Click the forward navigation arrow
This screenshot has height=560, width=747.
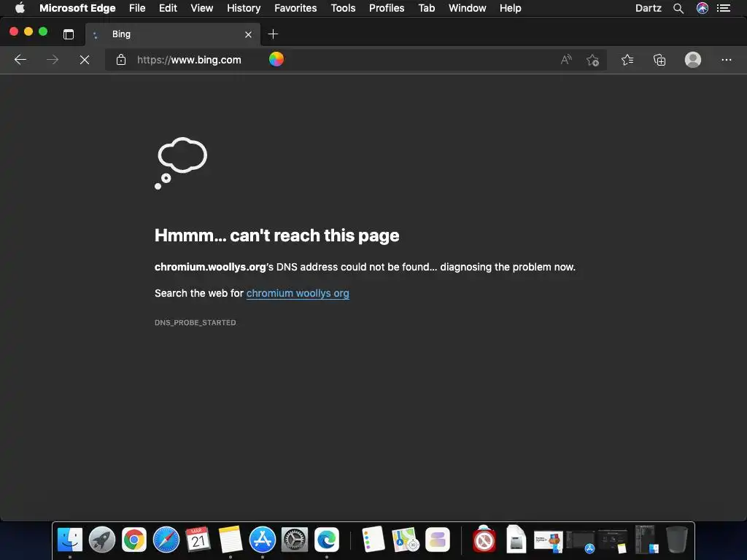53,60
